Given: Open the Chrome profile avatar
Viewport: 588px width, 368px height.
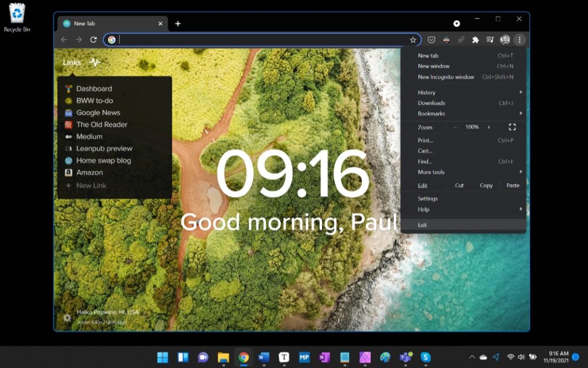Looking at the screenshot, I should (505, 40).
